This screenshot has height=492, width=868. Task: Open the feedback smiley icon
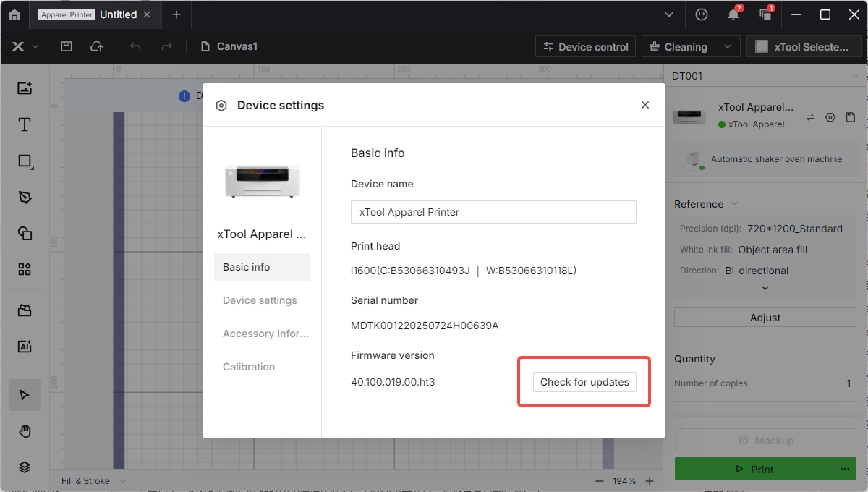coord(701,14)
